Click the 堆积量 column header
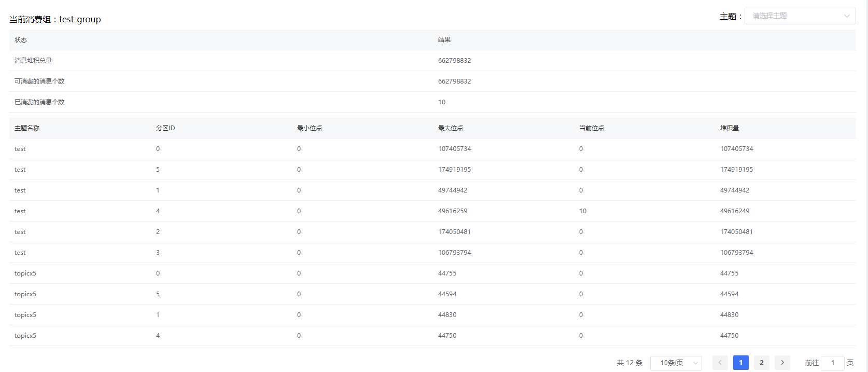The image size is (868, 372). click(729, 128)
